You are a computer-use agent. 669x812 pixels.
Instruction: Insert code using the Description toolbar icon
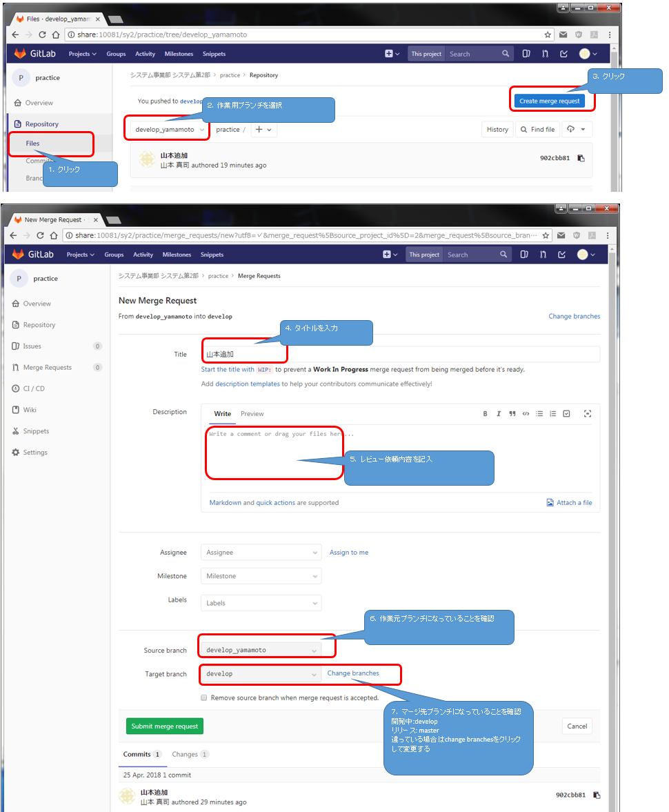coord(526,414)
